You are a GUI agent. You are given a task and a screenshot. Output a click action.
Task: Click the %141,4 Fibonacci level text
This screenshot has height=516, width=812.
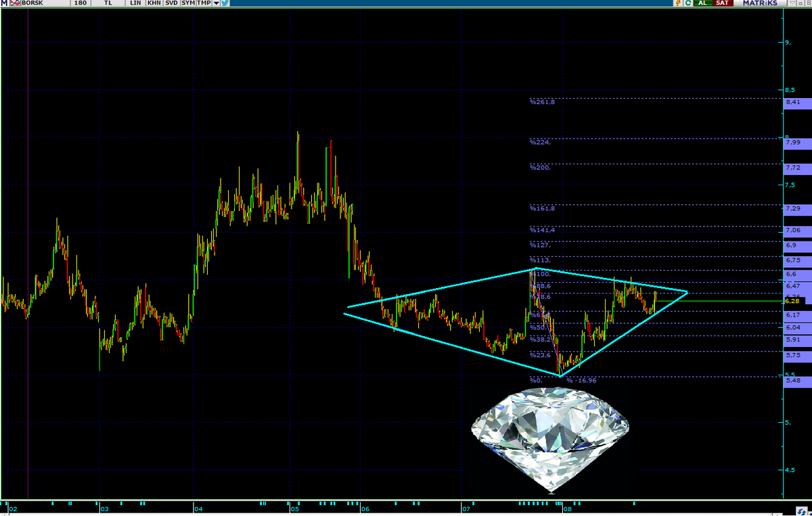543,231
